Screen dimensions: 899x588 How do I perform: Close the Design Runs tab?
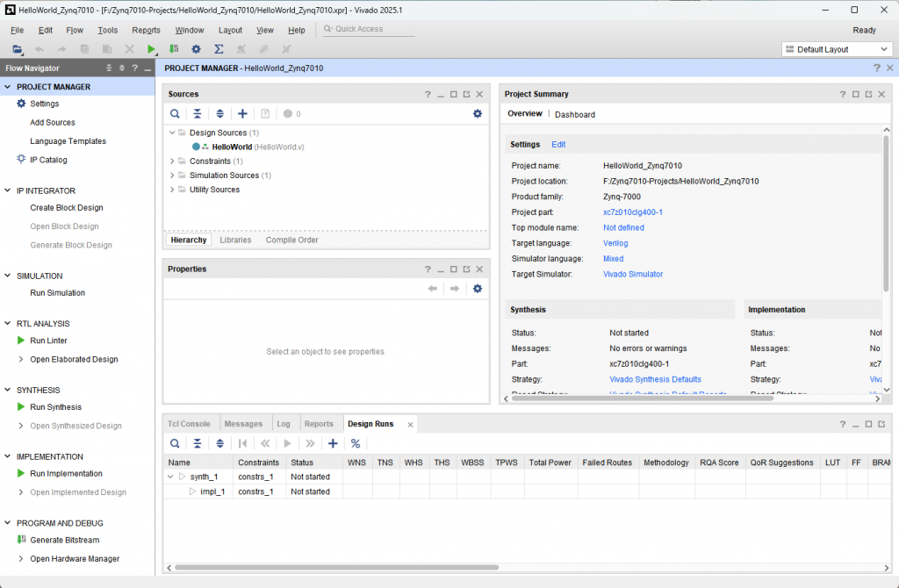click(x=410, y=425)
